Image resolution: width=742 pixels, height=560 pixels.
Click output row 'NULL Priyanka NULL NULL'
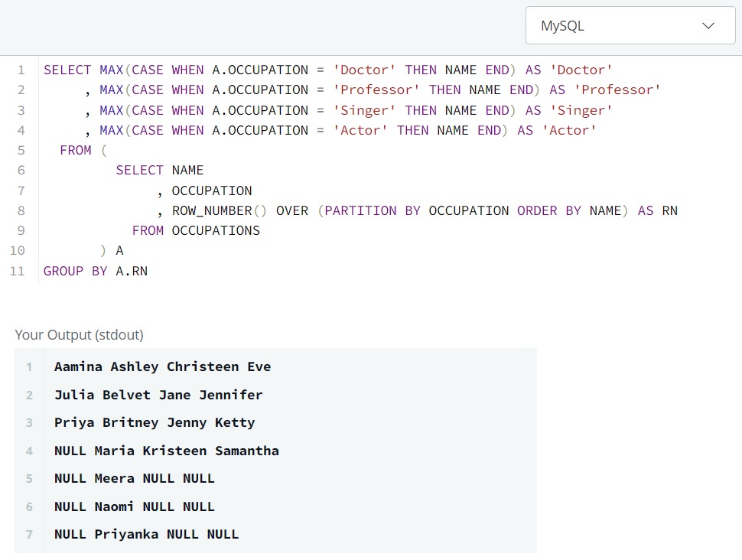pos(146,535)
